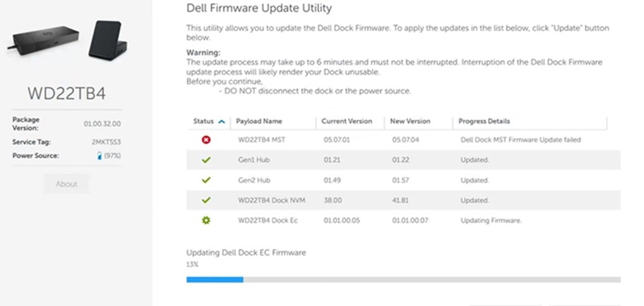Sort by the Current Version column header
Image resolution: width=644 pixels, height=306 pixels.
(347, 121)
